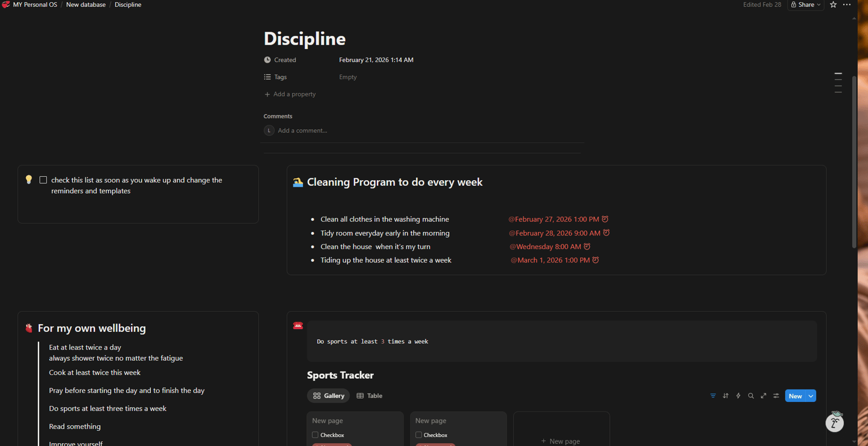
Task: Click the Discipline page title
Action: pyautogui.click(x=305, y=38)
